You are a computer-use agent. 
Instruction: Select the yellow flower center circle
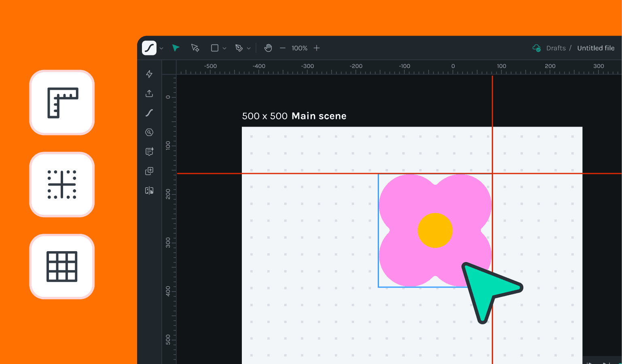coord(436,230)
